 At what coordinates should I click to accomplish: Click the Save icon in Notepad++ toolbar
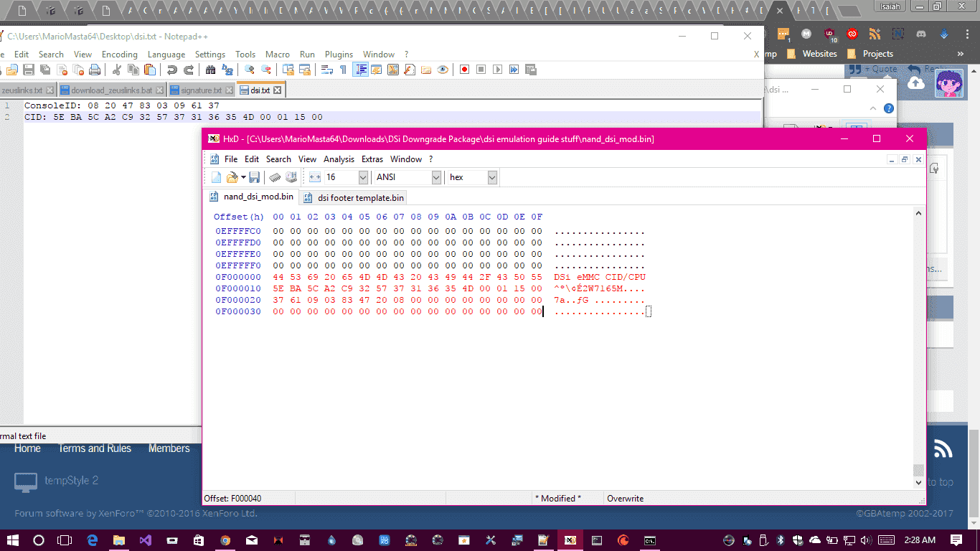tap(29, 70)
